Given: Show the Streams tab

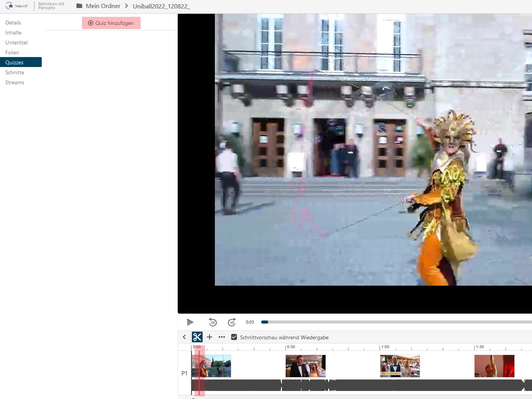Looking at the screenshot, I should (x=15, y=82).
